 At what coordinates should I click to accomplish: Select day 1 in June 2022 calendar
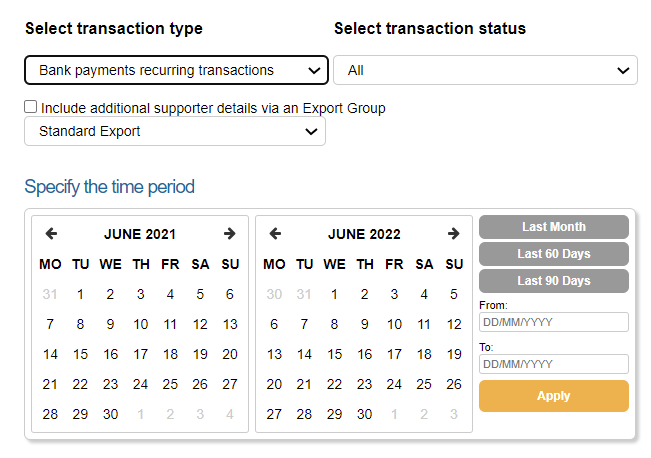click(334, 294)
